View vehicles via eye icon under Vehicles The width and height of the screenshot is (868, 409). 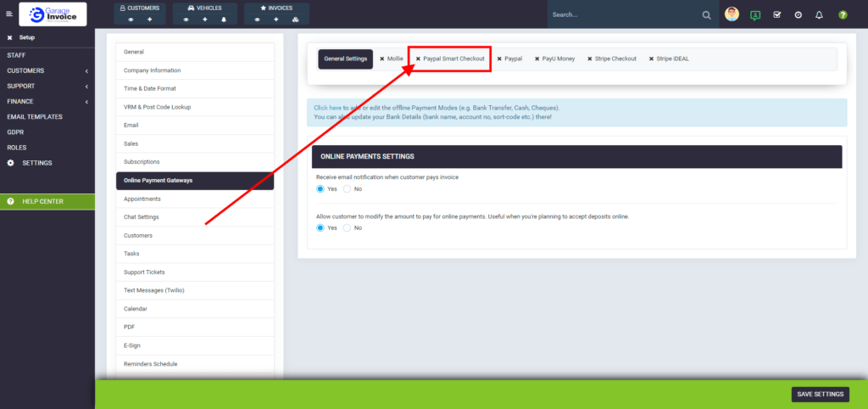[186, 20]
